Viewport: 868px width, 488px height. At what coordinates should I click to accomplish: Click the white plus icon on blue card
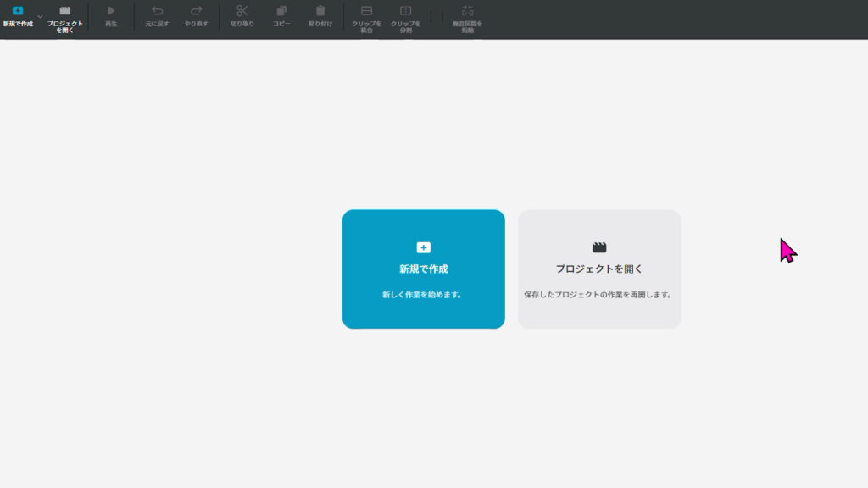coord(424,247)
